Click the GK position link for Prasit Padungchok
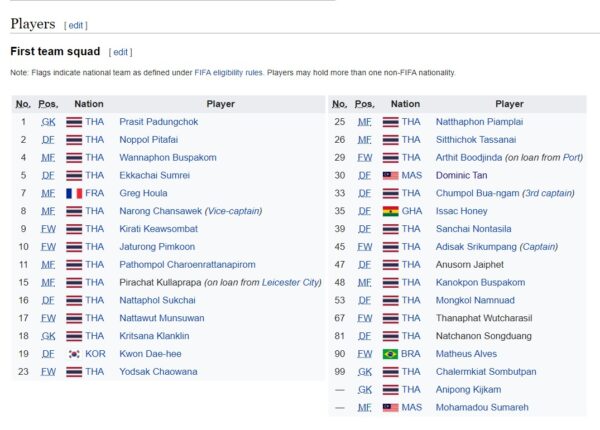 coord(48,122)
